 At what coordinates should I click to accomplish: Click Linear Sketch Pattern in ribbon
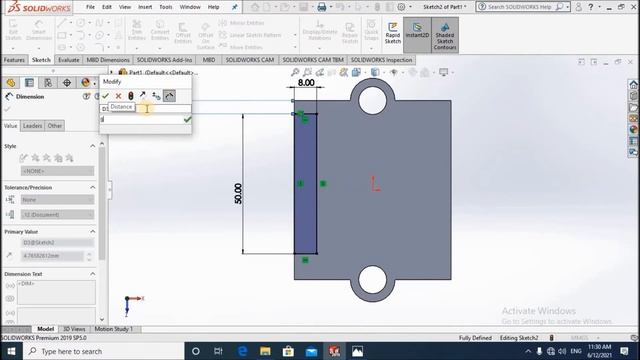[251, 35]
